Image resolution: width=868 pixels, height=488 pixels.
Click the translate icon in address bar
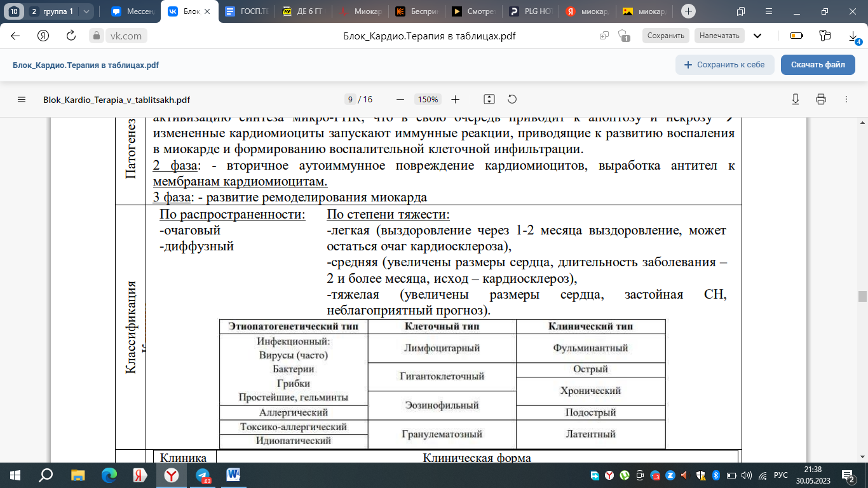[604, 36]
